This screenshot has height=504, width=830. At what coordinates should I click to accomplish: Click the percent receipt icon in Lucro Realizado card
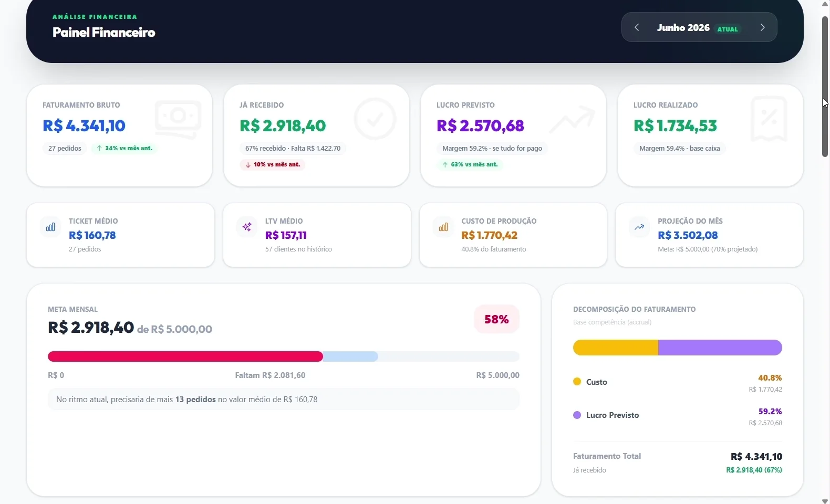pyautogui.click(x=769, y=119)
